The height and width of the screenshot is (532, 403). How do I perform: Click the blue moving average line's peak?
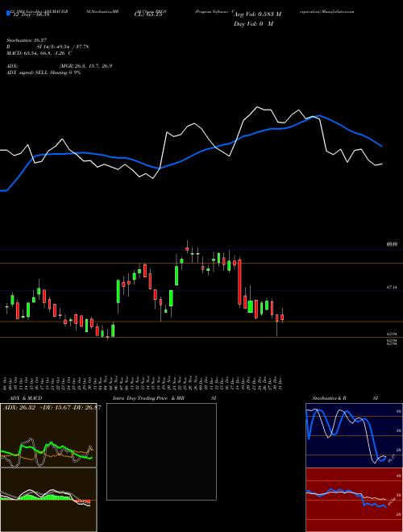[x=318, y=116]
